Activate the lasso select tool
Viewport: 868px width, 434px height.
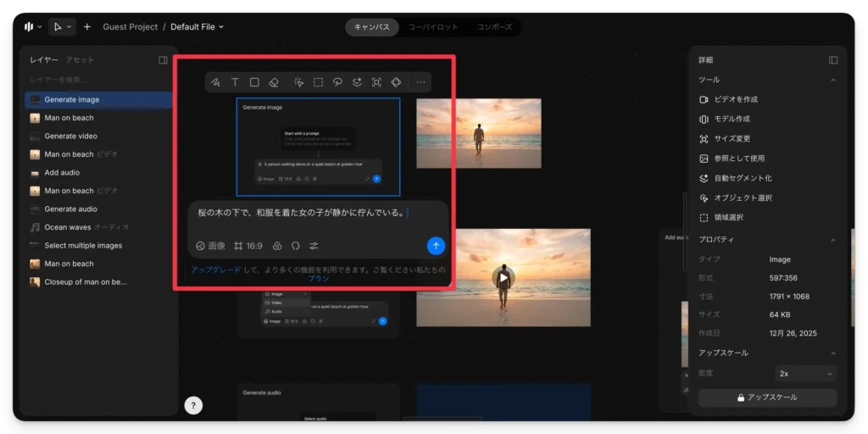click(x=337, y=82)
